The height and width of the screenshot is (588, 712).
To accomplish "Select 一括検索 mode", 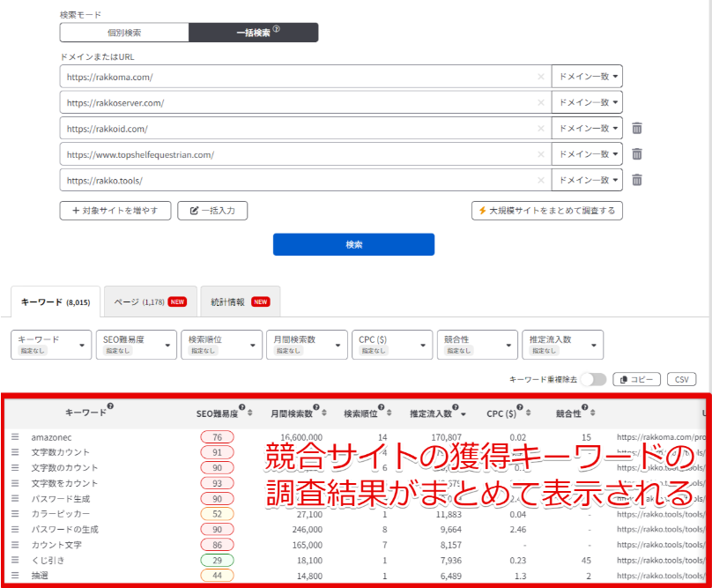I will pos(253,33).
